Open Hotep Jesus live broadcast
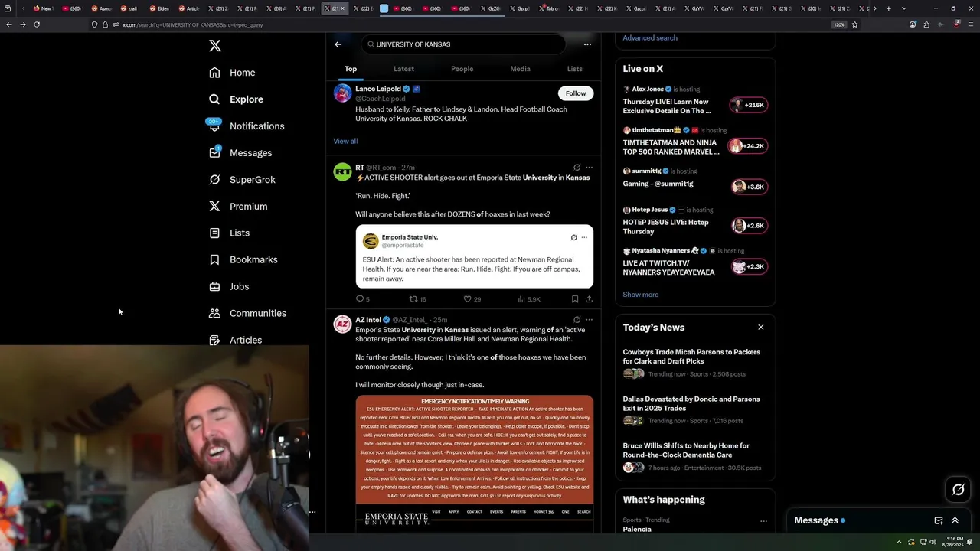Viewport: 980px width, 551px height. (695, 221)
